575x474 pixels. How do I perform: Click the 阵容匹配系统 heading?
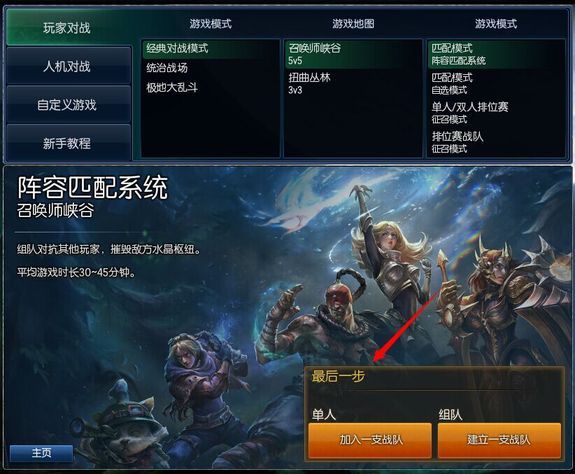coord(92,187)
